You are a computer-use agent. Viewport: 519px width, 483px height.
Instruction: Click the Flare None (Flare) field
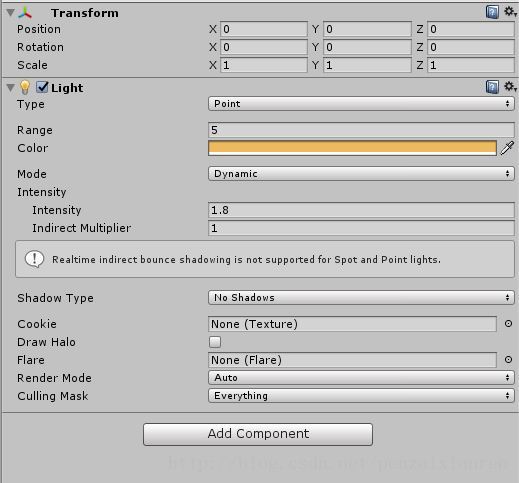tap(352, 360)
